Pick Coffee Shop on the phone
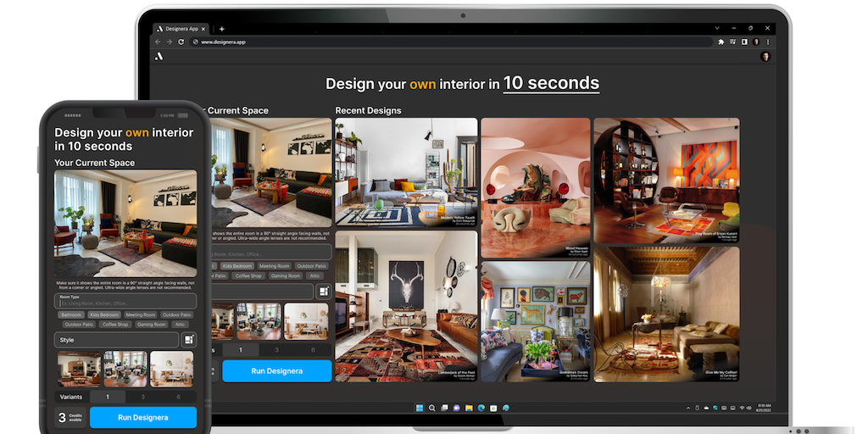The image size is (868, 434). [x=115, y=325]
